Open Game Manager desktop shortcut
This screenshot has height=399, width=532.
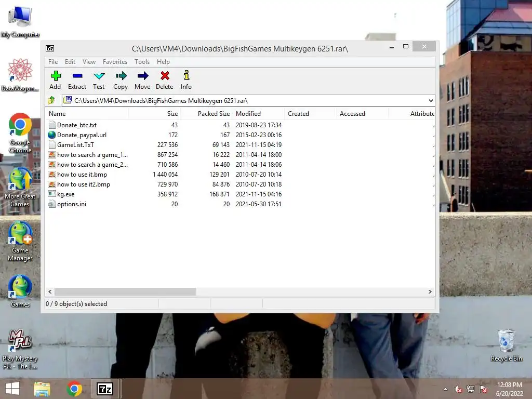20,241
